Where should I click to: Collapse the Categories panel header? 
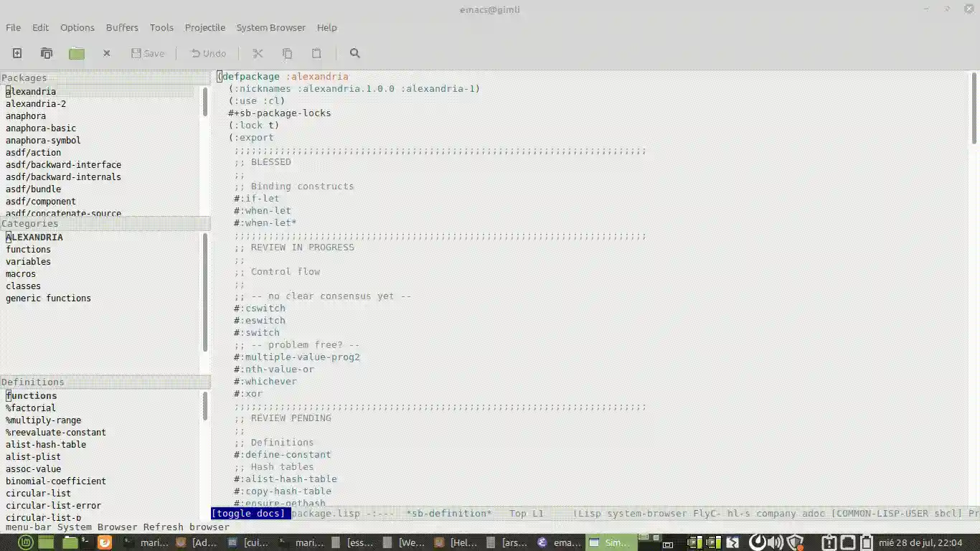tap(29, 223)
